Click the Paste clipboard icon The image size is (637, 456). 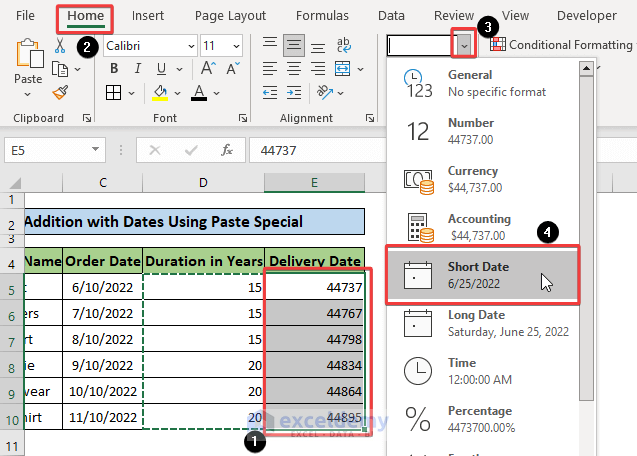[x=29, y=53]
